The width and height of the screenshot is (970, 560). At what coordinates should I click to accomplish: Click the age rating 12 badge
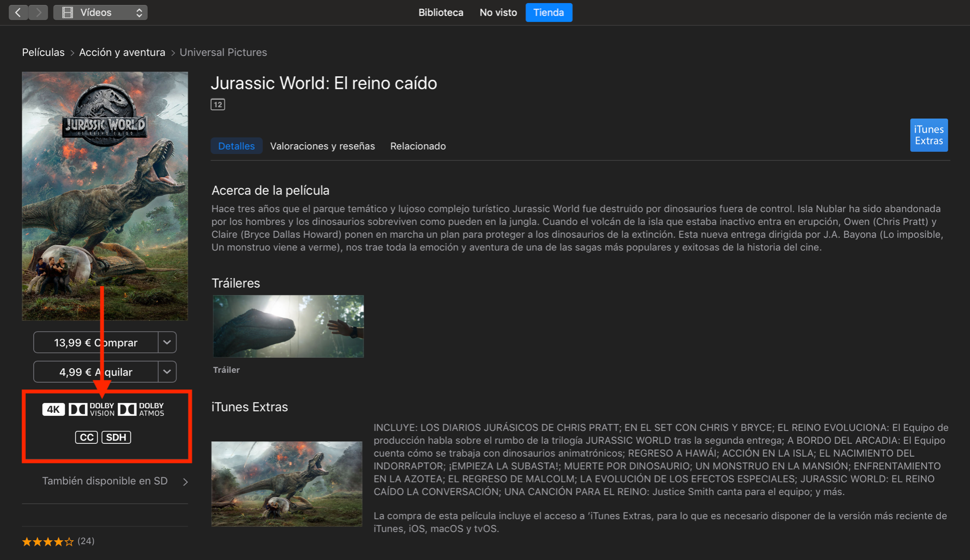(218, 105)
